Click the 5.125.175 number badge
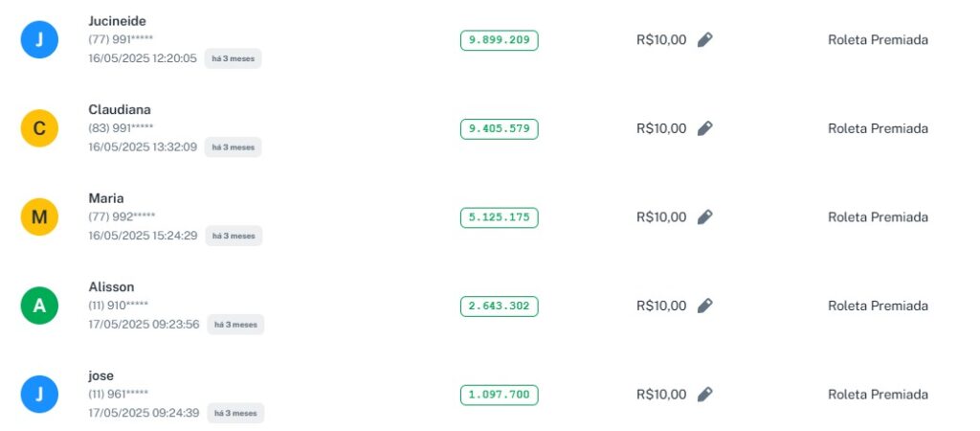The width and height of the screenshot is (980, 431). tap(499, 217)
